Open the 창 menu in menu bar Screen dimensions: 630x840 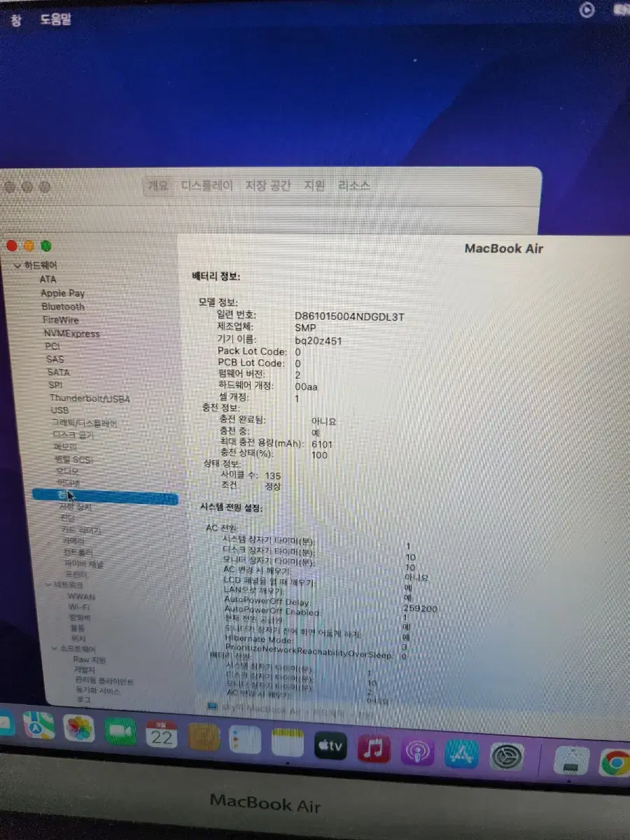pos(15,20)
